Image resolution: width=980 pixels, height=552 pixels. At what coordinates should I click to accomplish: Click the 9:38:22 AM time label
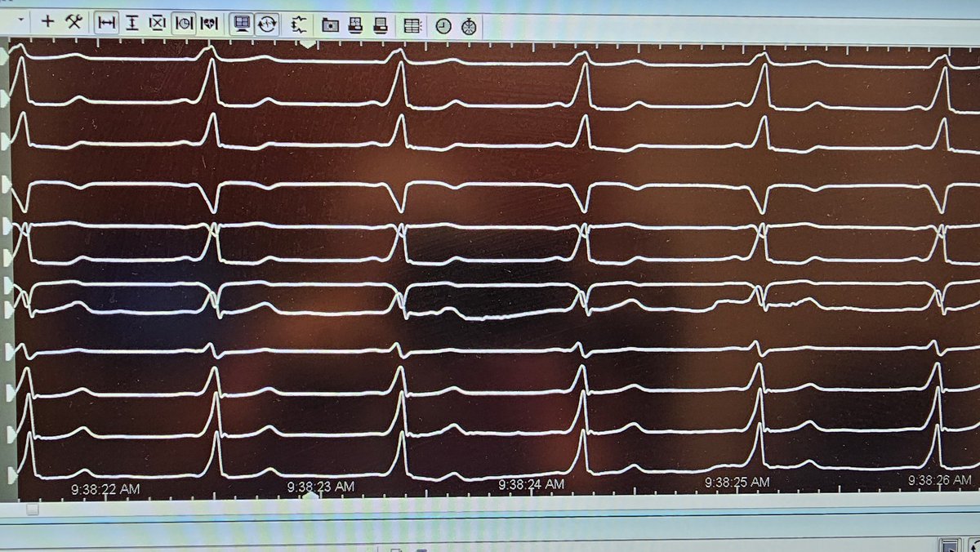click(105, 489)
